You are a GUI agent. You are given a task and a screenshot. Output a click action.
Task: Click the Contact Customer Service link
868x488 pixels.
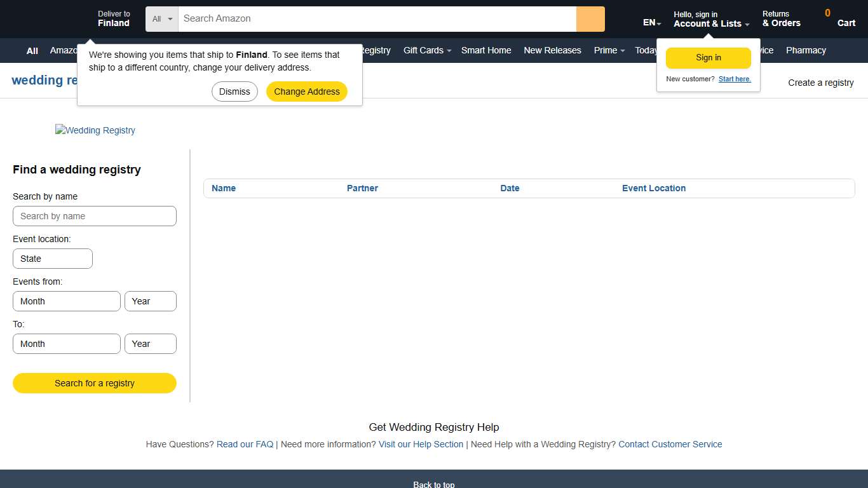coord(670,444)
